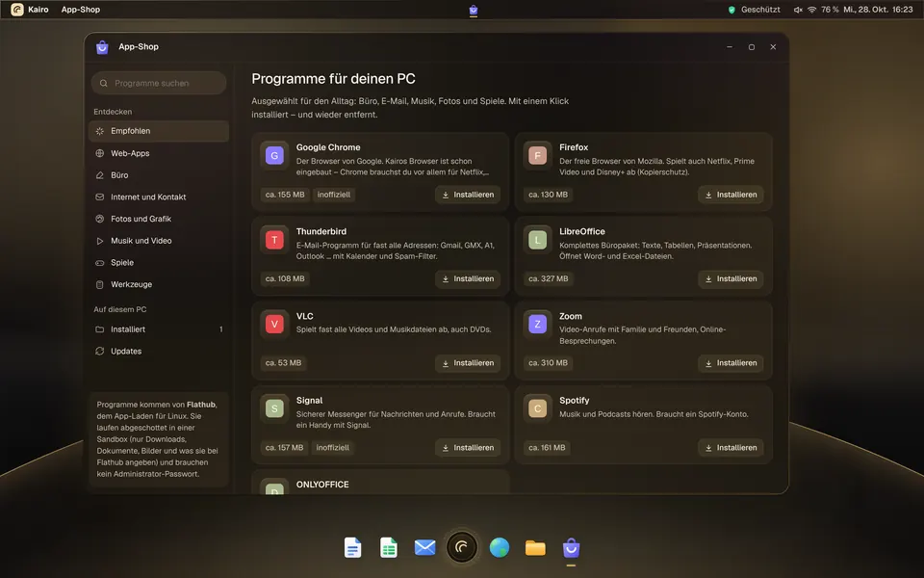
Task: Click the ca. 161 MB size label
Action: pos(547,448)
